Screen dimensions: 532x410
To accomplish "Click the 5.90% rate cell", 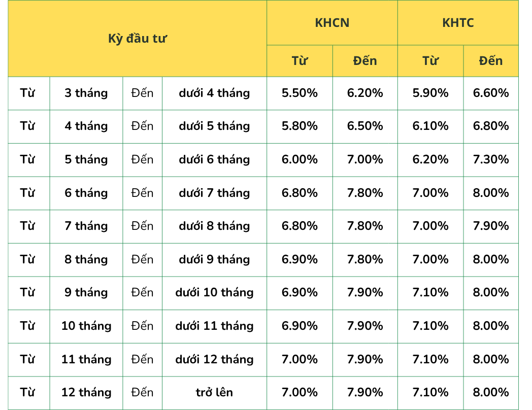I will coord(430,93).
